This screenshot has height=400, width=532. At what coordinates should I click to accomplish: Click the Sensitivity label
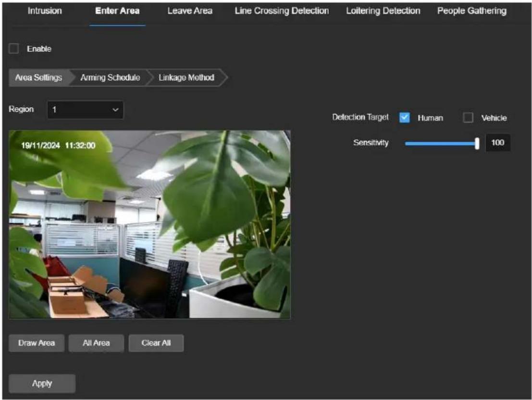tap(371, 143)
